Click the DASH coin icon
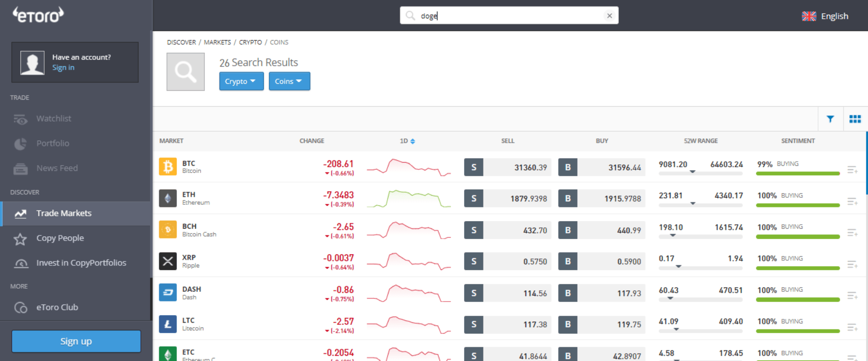The width and height of the screenshot is (868, 361). pos(168,293)
